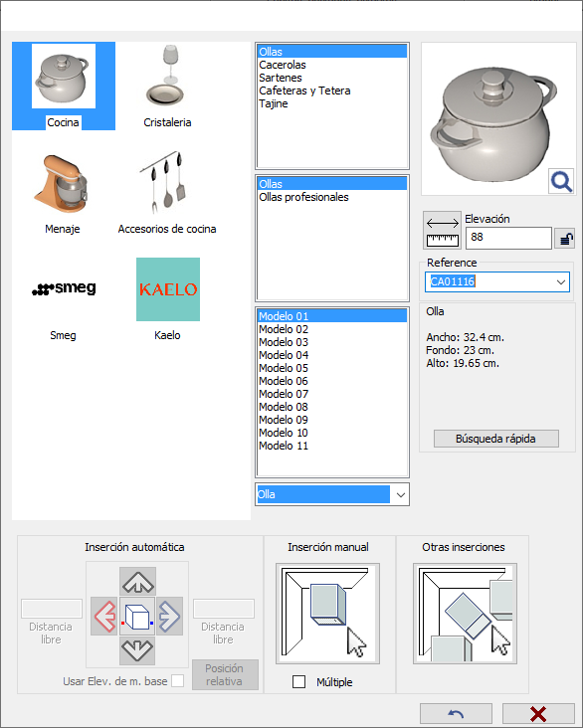Viewport: 583px width, 728px height.
Task: Click the upward auto-insertion arrow
Action: (x=137, y=581)
